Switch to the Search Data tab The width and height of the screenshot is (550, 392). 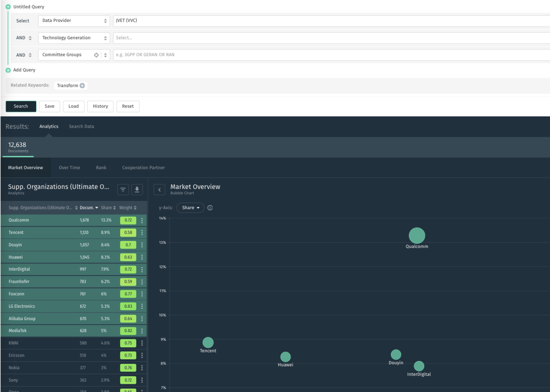[x=82, y=127]
